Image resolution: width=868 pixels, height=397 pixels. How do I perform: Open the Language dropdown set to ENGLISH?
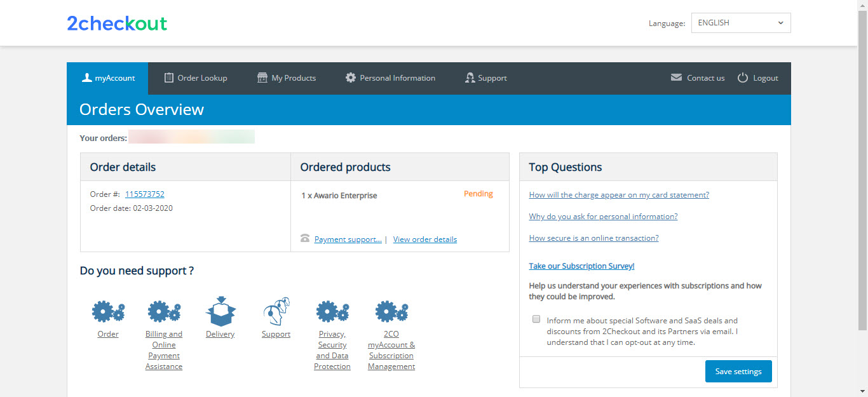[741, 23]
